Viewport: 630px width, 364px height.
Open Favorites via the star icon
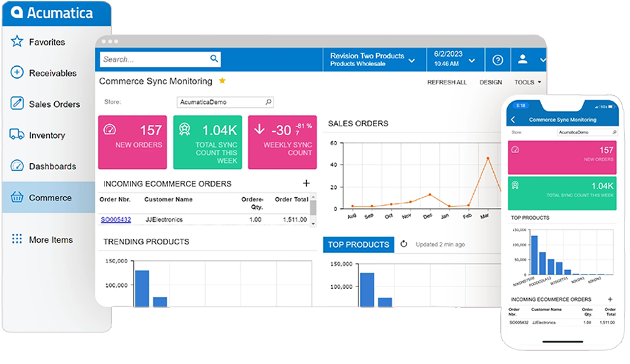(17, 41)
